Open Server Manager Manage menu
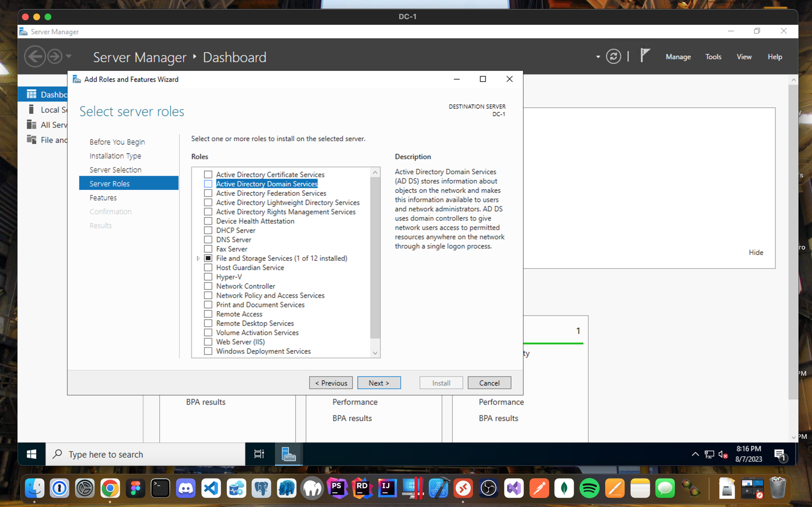 pos(678,57)
